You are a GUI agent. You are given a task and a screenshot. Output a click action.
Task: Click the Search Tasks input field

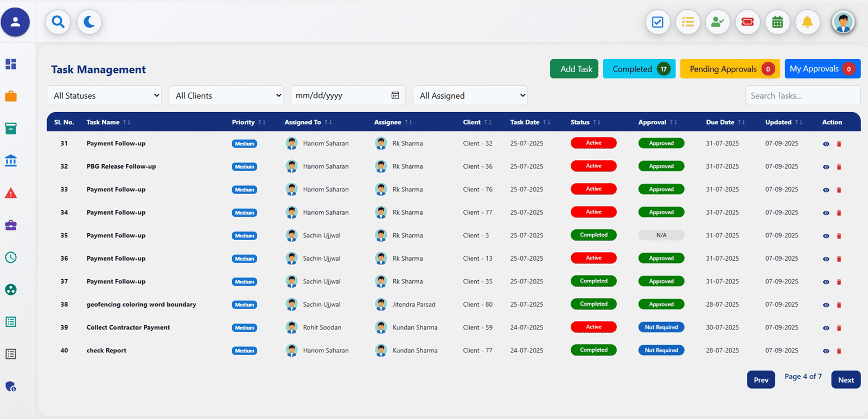pyautogui.click(x=802, y=95)
